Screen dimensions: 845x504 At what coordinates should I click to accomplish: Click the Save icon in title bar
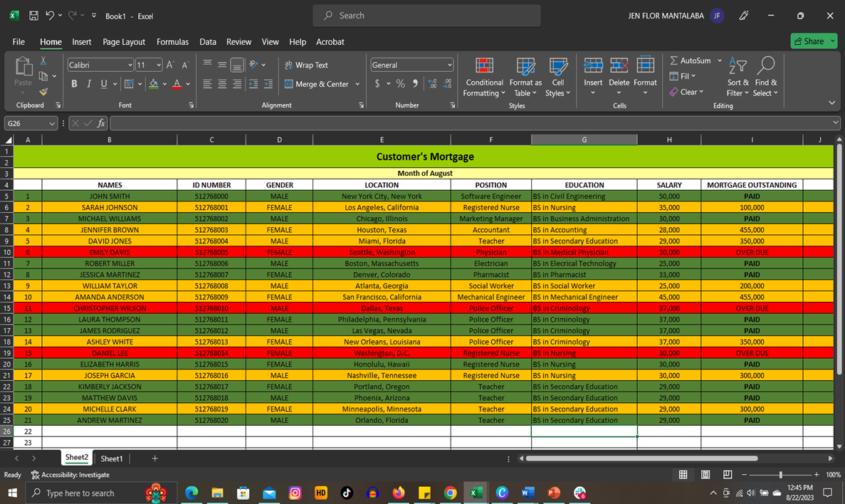click(33, 16)
